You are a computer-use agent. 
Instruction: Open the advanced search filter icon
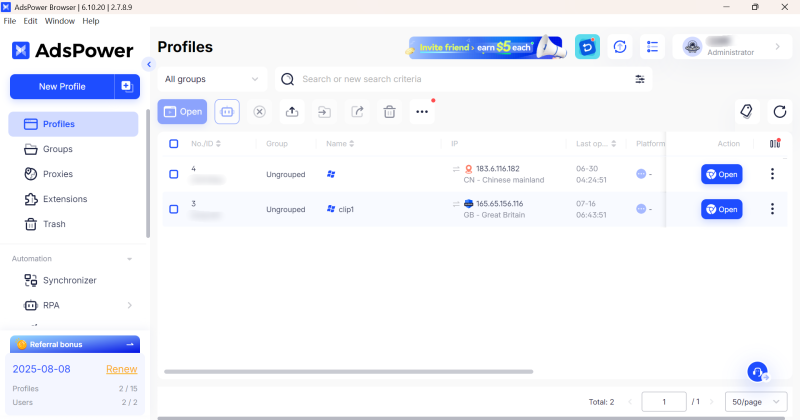pos(640,79)
